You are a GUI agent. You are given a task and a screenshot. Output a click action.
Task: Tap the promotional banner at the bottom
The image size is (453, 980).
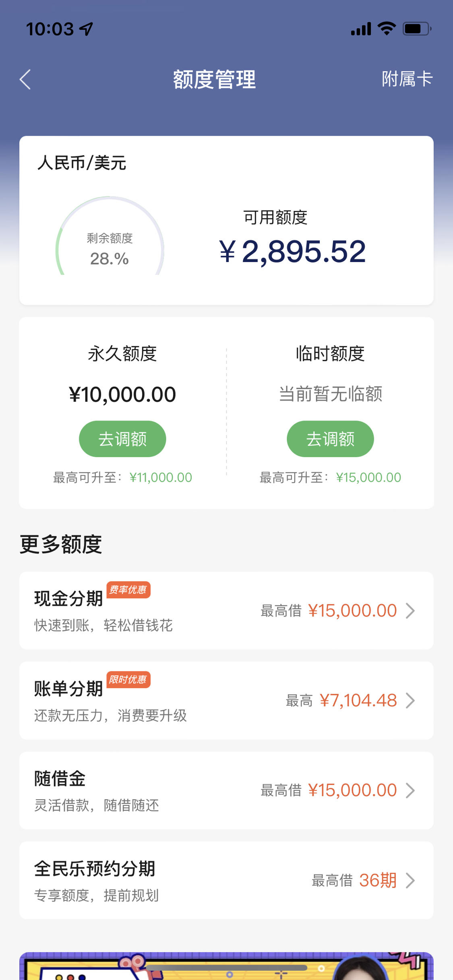tap(226, 966)
